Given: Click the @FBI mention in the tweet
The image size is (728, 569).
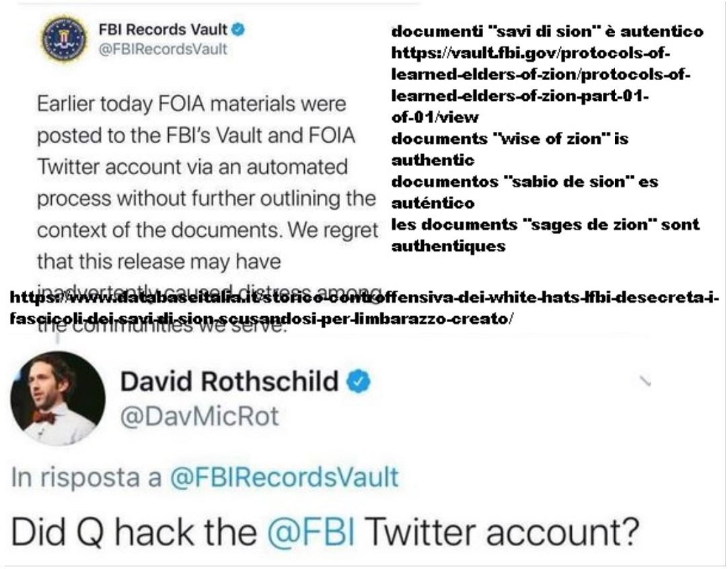Looking at the screenshot, I should (312, 531).
